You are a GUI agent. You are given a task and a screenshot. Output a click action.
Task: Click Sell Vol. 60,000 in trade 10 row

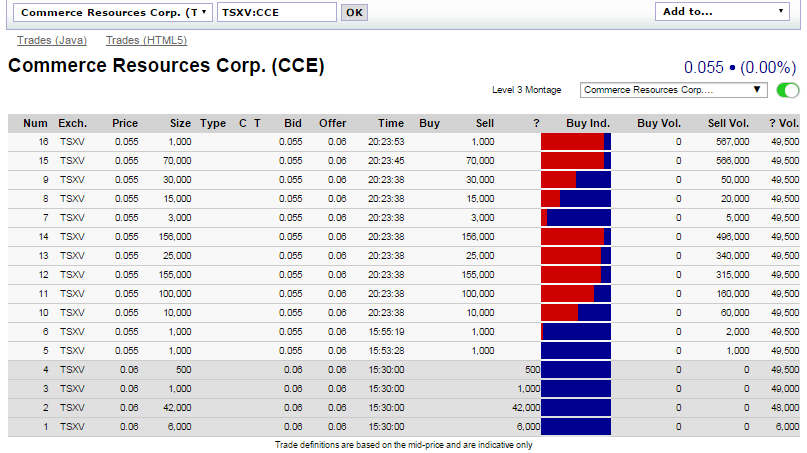coord(734,313)
